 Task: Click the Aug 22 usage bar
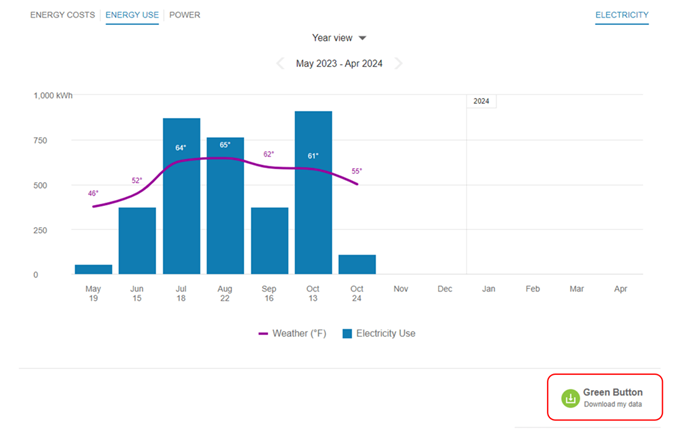pos(225,206)
